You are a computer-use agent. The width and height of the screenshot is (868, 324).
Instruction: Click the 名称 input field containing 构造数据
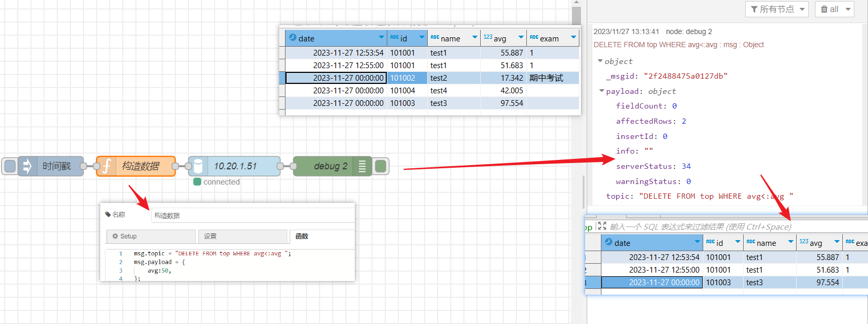(253, 215)
